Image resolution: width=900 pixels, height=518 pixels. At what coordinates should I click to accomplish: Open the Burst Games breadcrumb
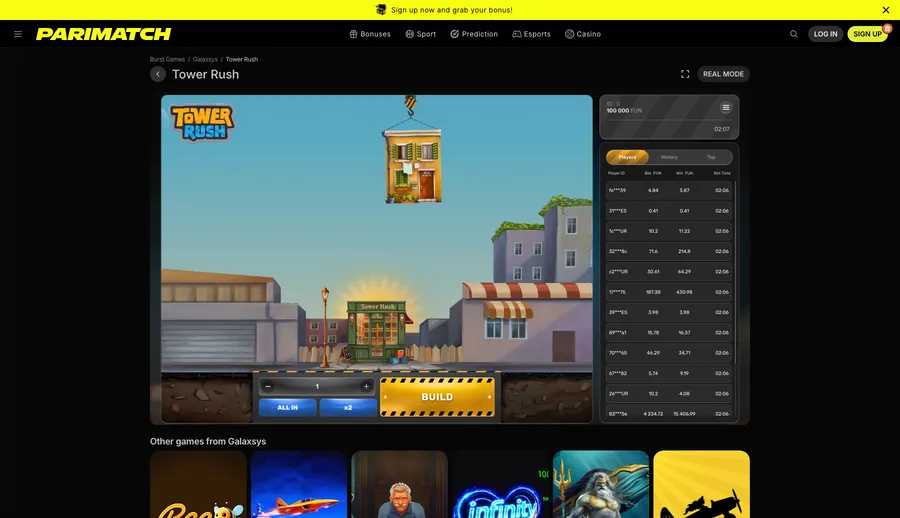(167, 59)
